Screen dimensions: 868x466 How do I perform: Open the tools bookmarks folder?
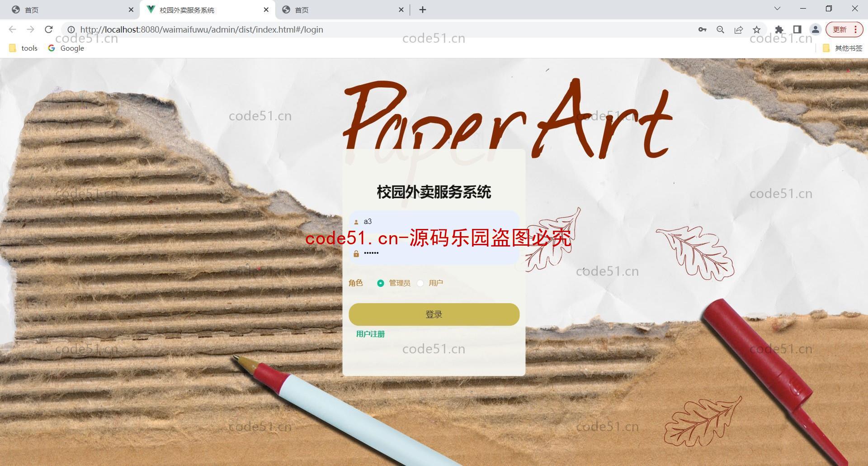pyautogui.click(x=24, y=48)
